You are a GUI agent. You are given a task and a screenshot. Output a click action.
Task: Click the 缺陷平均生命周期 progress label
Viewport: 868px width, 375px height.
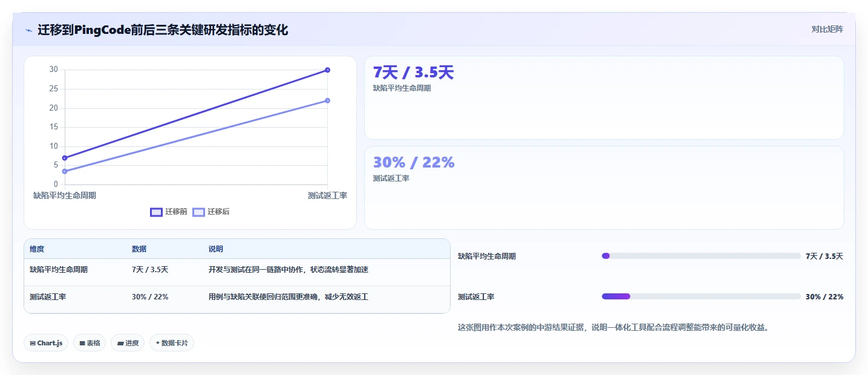coord(487,256)
